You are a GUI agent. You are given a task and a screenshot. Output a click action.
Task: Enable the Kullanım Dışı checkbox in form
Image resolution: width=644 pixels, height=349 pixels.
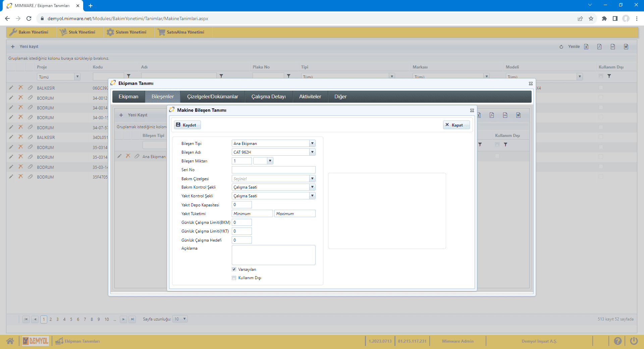pyautogui.click(x=234, y=278)
